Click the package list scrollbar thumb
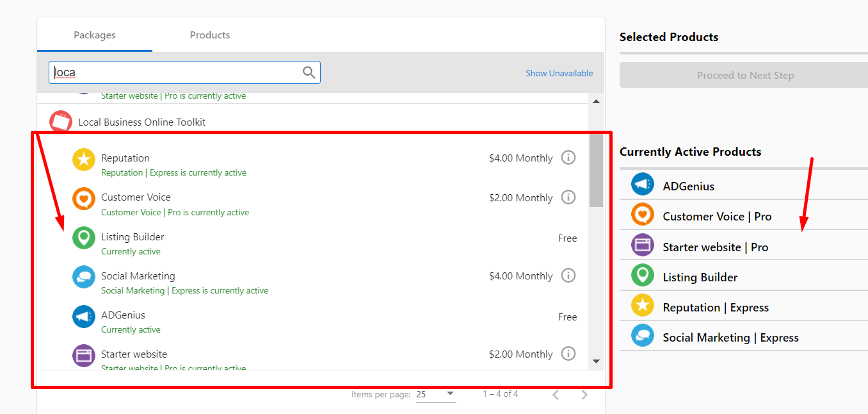 coord(596,170)
